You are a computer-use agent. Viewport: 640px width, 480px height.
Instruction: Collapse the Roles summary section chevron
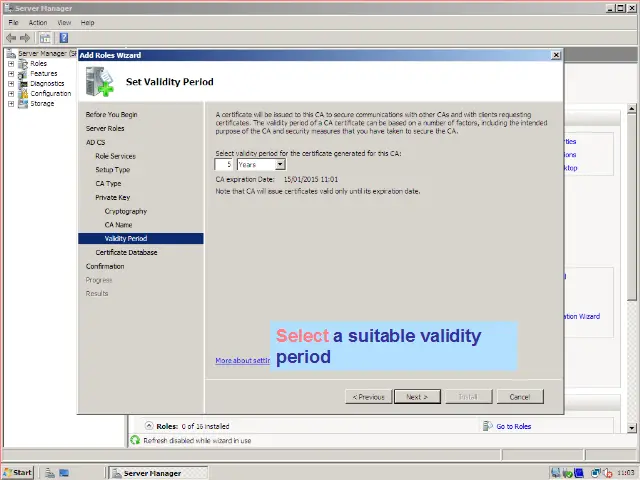click(149, 426)
